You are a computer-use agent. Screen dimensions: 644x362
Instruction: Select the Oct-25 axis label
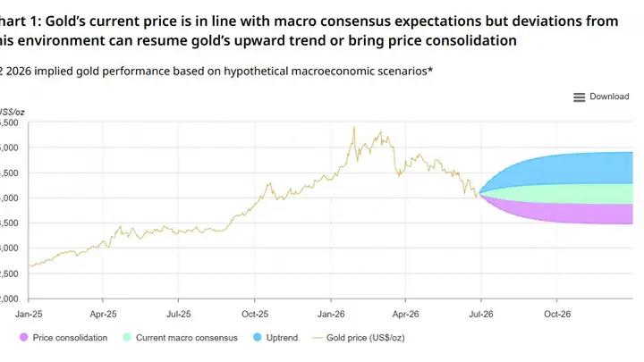click(x=255, y=314)
